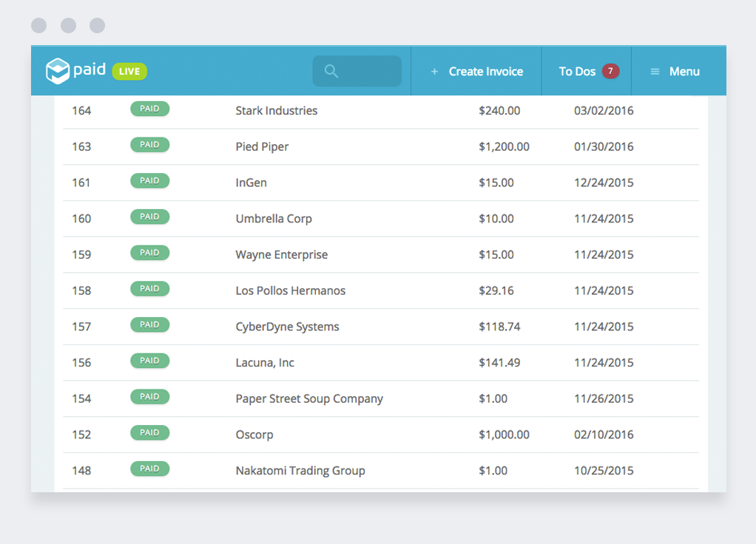Click the date 01/30/2016
This screenshot has height=544, width=756.
coord(604,146)
